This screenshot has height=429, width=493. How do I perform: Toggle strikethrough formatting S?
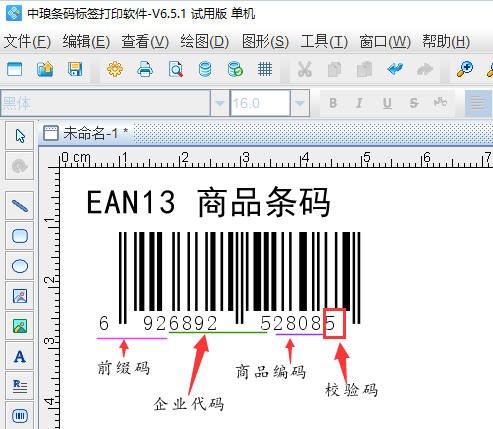[x=414, y=103]
